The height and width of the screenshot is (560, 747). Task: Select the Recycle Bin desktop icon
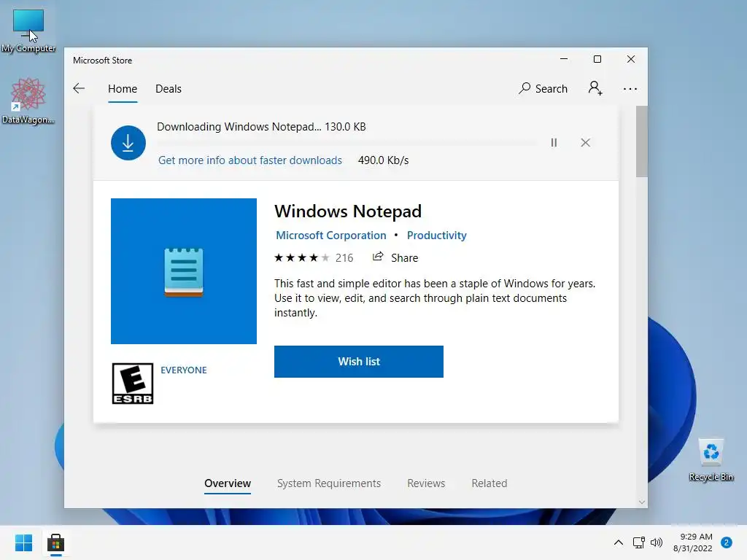(711, 459)
